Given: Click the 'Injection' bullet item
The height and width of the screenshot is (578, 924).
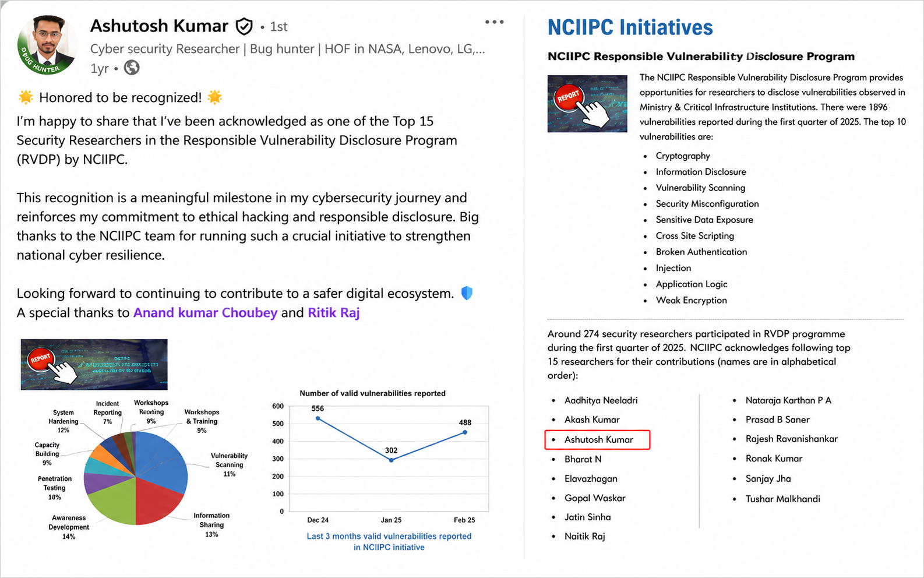Looking at the screenshot, I should [673, 268].
